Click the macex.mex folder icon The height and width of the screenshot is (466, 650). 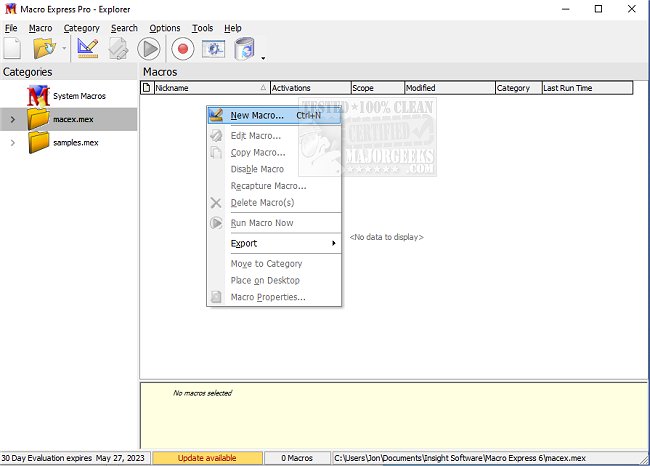pyautogui.click(x=39, y=119)
